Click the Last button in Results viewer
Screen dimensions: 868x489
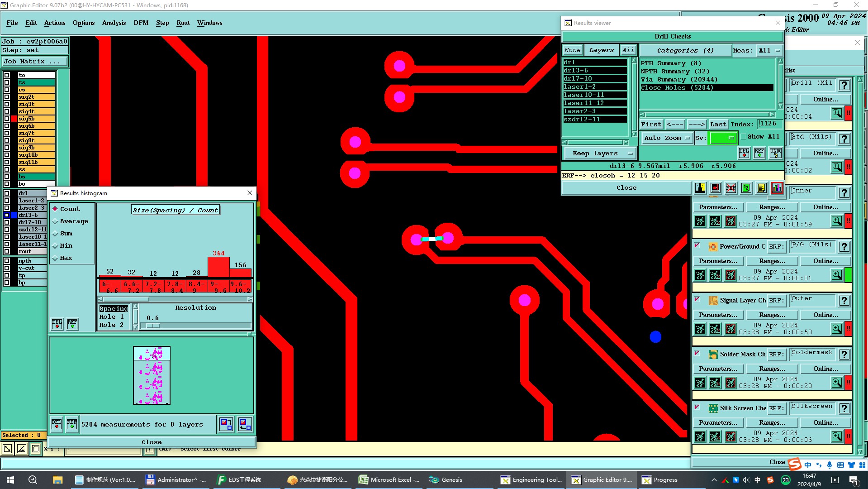pyautogui.click(x=718, y=124)
